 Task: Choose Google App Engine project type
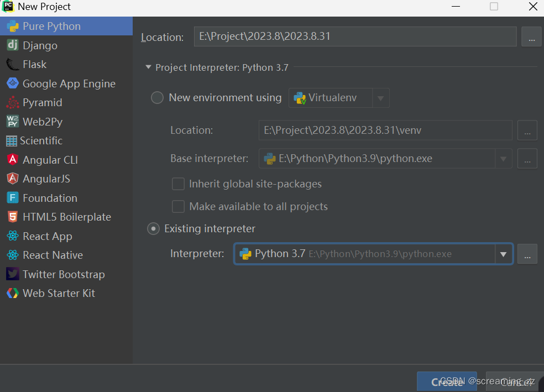pyautogui.click(x=66, y=83)
